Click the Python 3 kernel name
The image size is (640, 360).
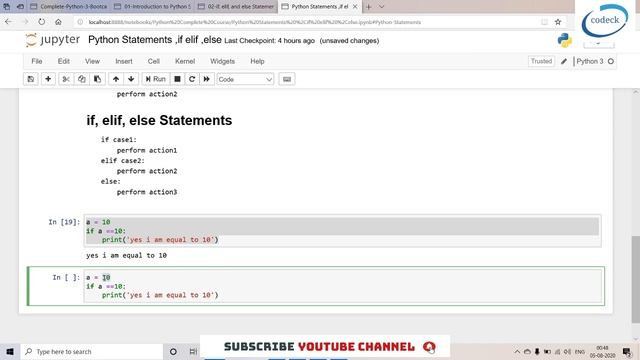click(x=589, y=61)
